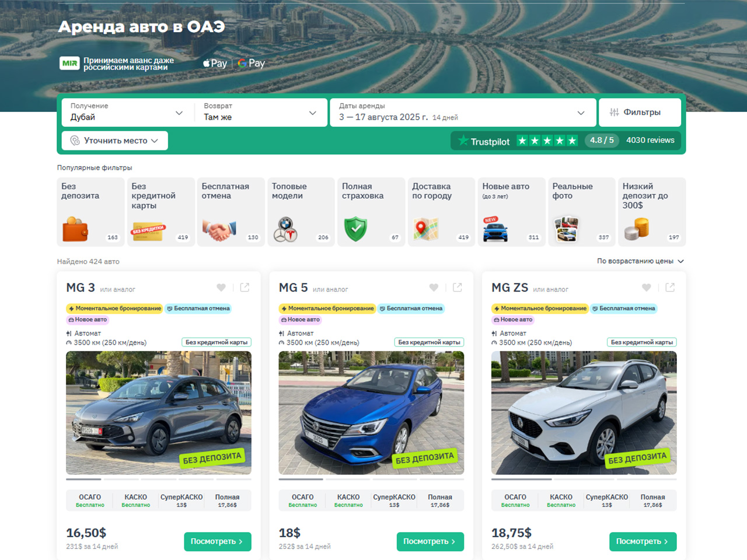This screenshot has height=560, width=747.
Task: Toggle 'Новые авто' filter tile
Action: (x=511, y=212)
